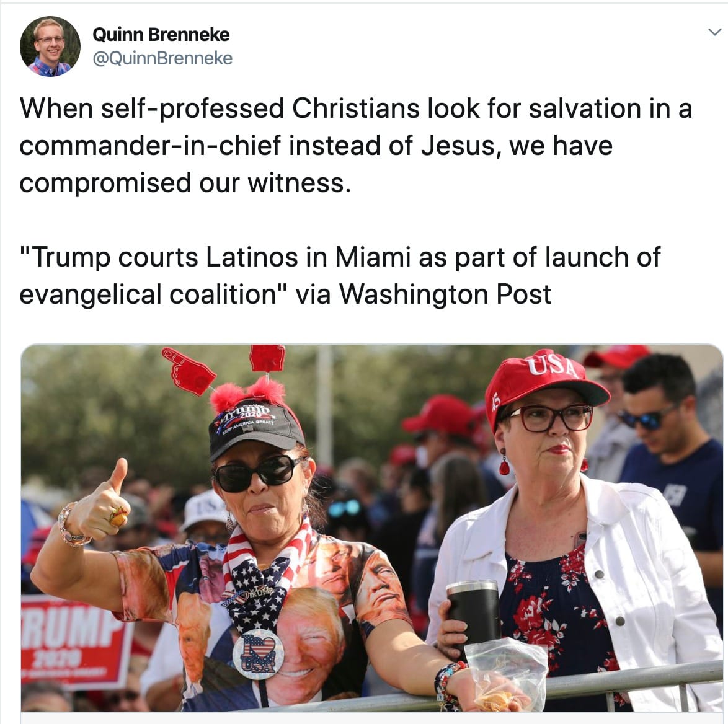Image resolution: width=728 pixels, height=724 pixels.
Task: Select the tweet text about compromised witness
Action: pyautogui.click(x=356, y=145)
